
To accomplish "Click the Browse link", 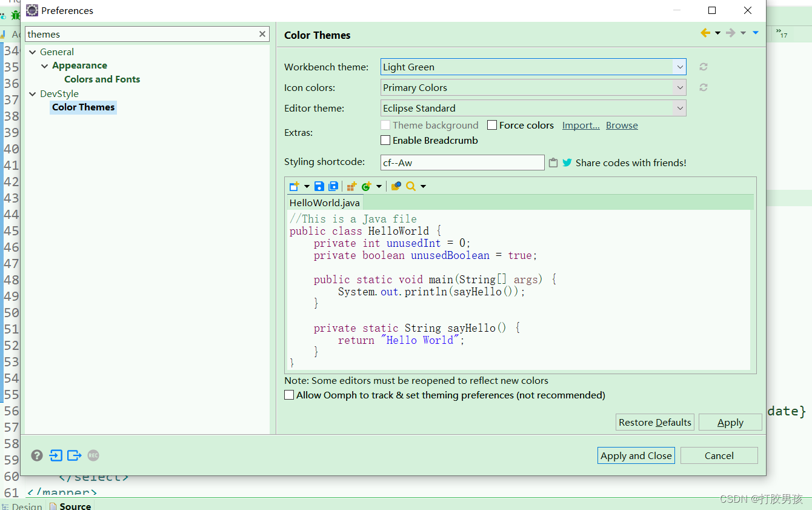I will pos(622,126).
